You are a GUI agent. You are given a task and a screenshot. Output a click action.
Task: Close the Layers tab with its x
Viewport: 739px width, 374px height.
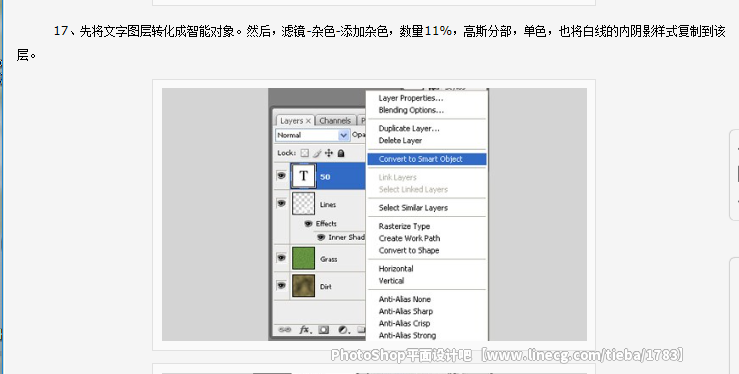[x=308, y=121]
